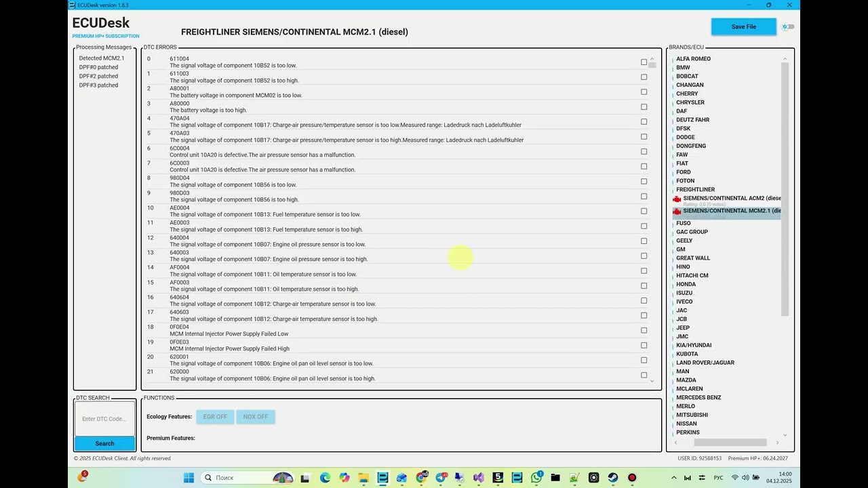Select 'DPF#3 patched' processing message

pyautogui.click(x=98, y=85)
